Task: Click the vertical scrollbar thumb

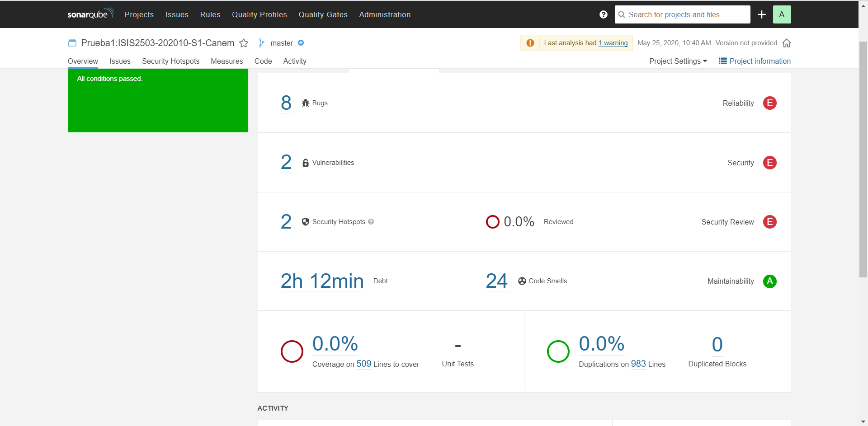Action: 863,159
